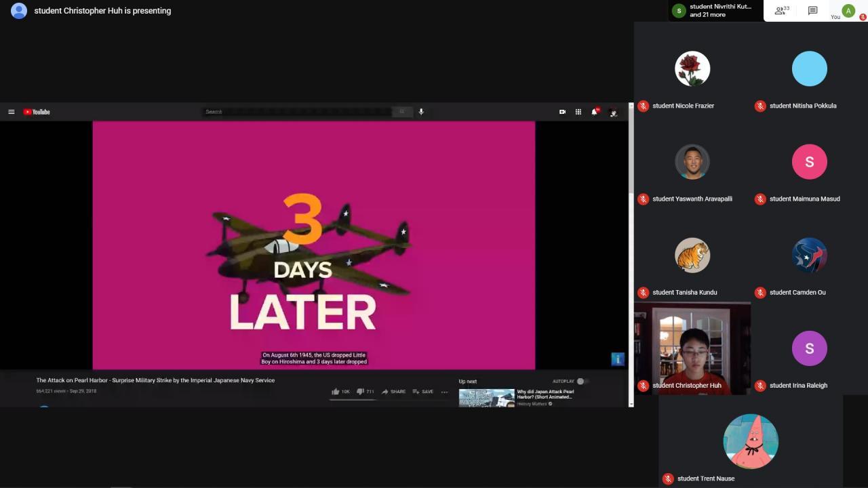Select Camden Ou's Texans logo avatar
Image resolution: width=868 pixels, height=488 pixels.
pyautogui.click(x=810, y=255)
